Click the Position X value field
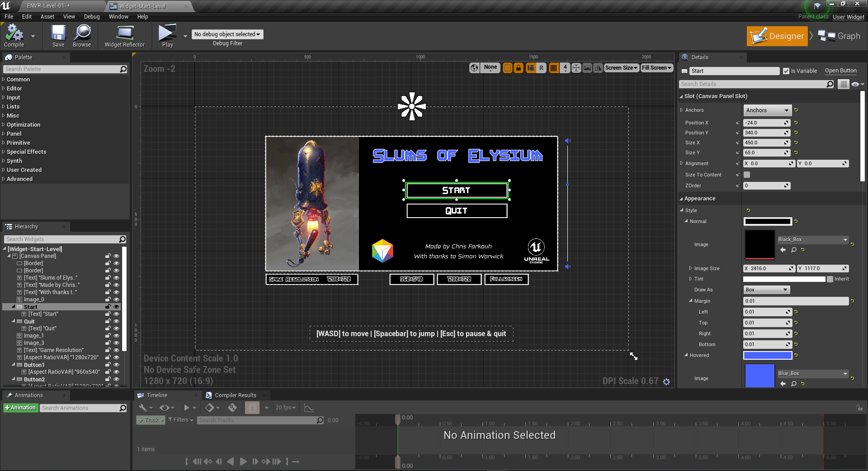This screenshot has width=868, height=471. [767, 123]
